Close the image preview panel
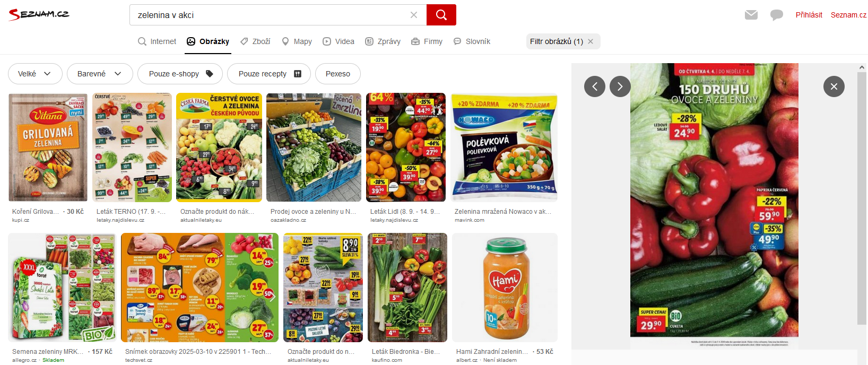The image size is (868, 365). click(x=834, y=86)
